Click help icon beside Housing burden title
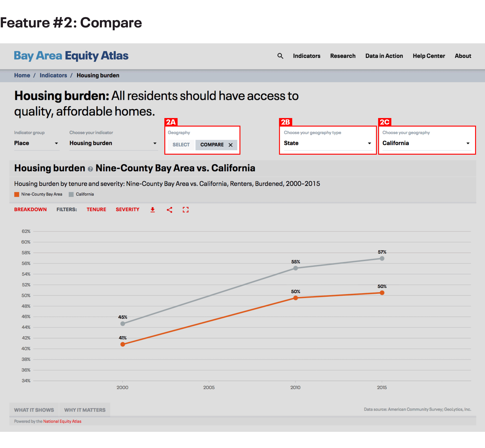 pyautogui.click(x=90, y=169)
